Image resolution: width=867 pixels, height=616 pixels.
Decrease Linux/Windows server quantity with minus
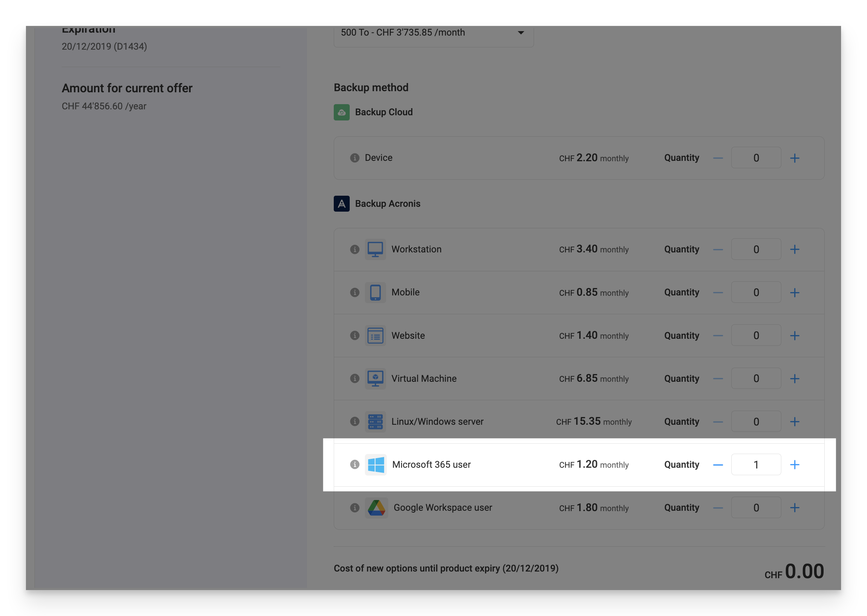tap(718, 421)
